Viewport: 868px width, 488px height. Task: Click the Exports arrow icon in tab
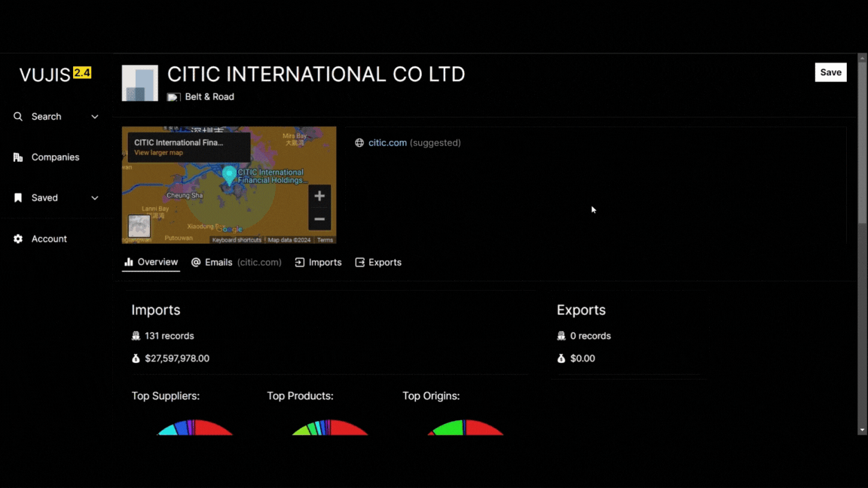[360, 262]
